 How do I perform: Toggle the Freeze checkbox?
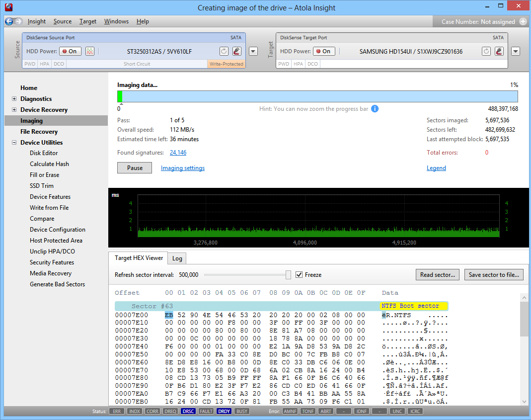click(x=299, y=274)
